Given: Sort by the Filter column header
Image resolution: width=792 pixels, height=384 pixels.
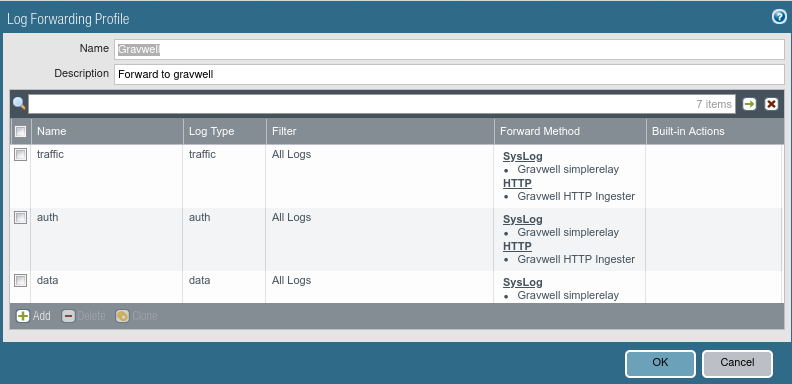Looking at the screenshot, I should tap(380, 131).
